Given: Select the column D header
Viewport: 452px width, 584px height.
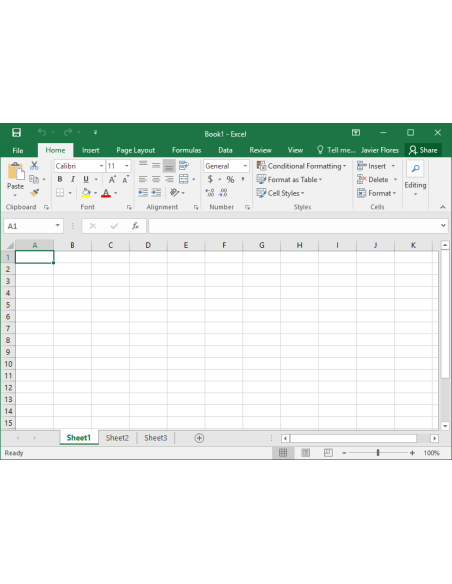Looking at the screenshot, I should click(148, 245).
